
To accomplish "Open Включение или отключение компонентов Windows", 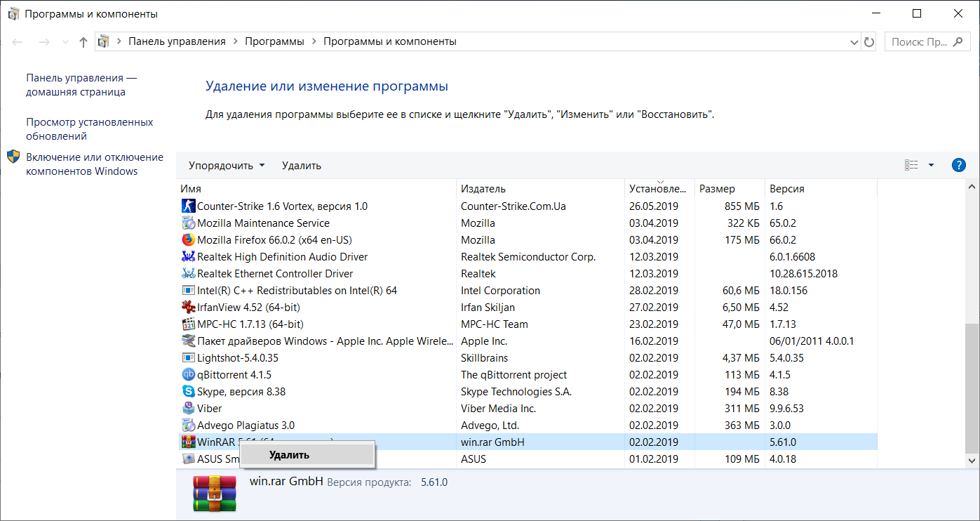I will tap(95, 164).
